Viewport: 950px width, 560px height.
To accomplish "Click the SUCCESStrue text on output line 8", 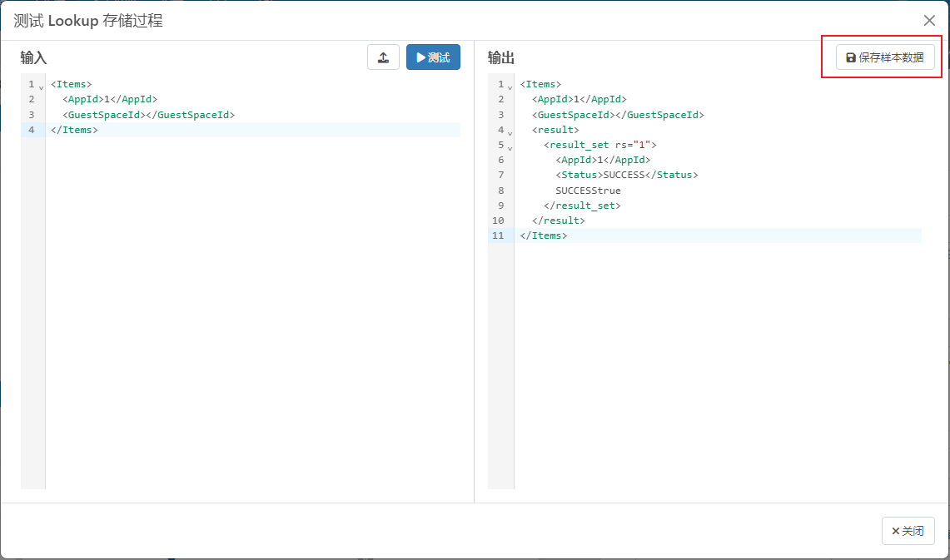I will (x=588, y=191).
